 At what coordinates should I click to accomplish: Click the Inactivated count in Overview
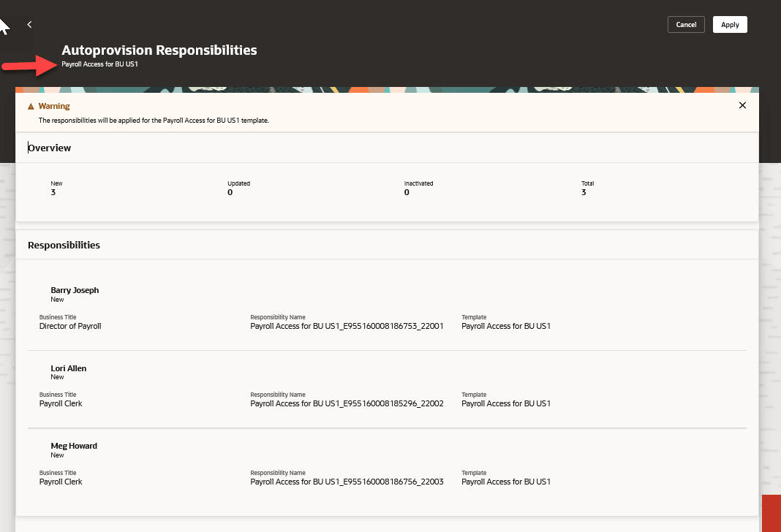(x=407, y=192)
